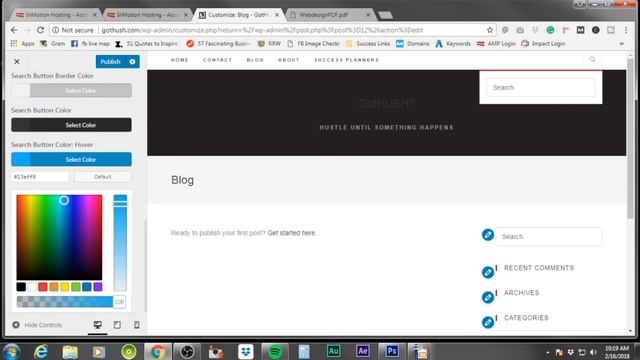Open the Apps bookmark shortcut
The width and height of the screenshot is (640, 360).
point(23,43)
